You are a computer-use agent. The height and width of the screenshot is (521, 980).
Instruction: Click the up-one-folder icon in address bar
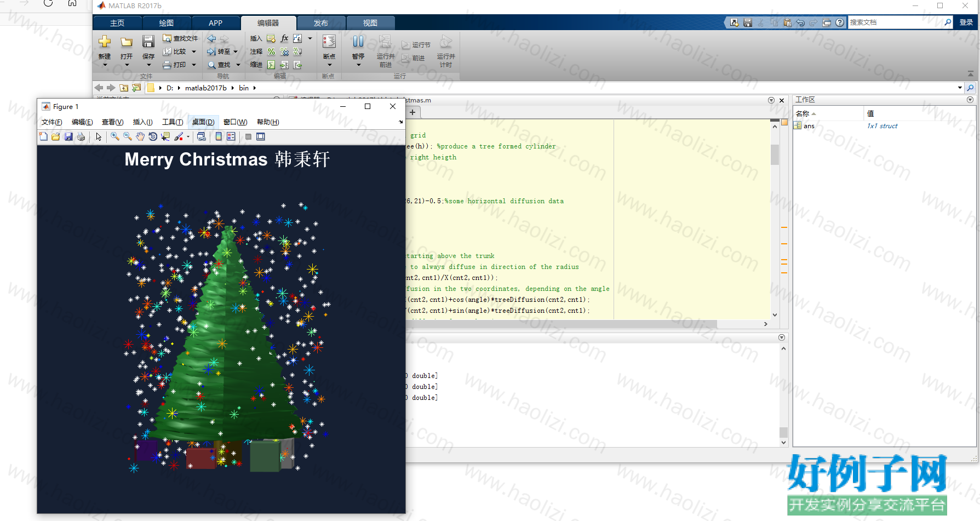pyautogui.click(x=124, y=88)
